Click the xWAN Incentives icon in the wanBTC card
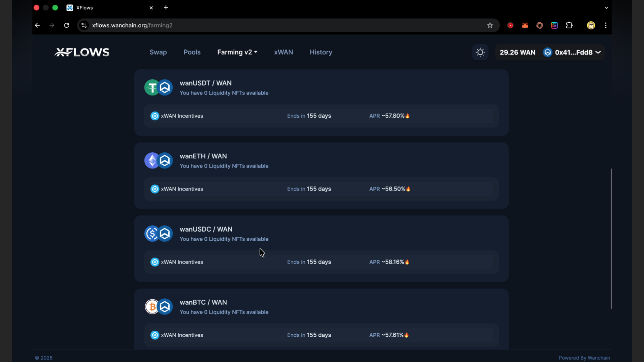This screenshot has width=644, height=362. point(155,335)
